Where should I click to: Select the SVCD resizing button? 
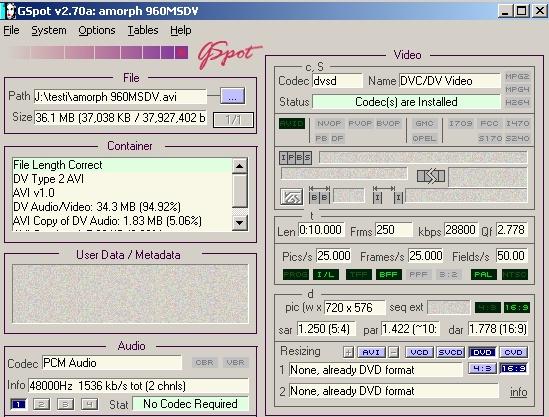coord(451,352)
